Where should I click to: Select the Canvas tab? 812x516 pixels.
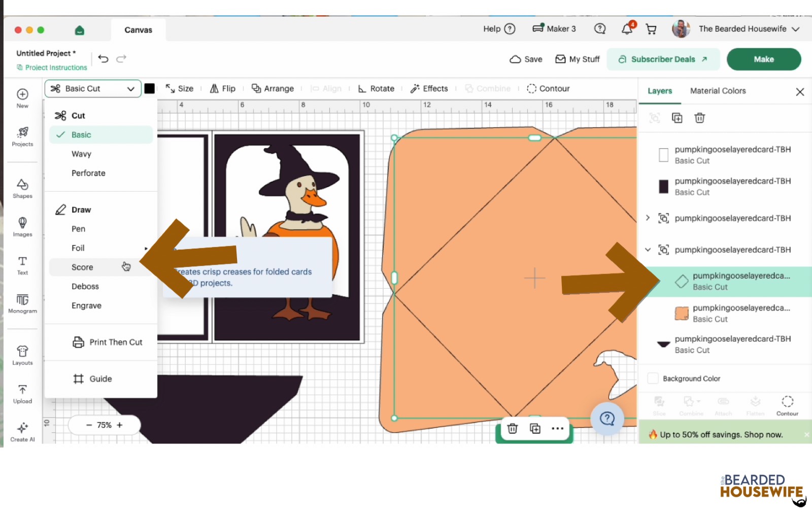pos(138,30)
